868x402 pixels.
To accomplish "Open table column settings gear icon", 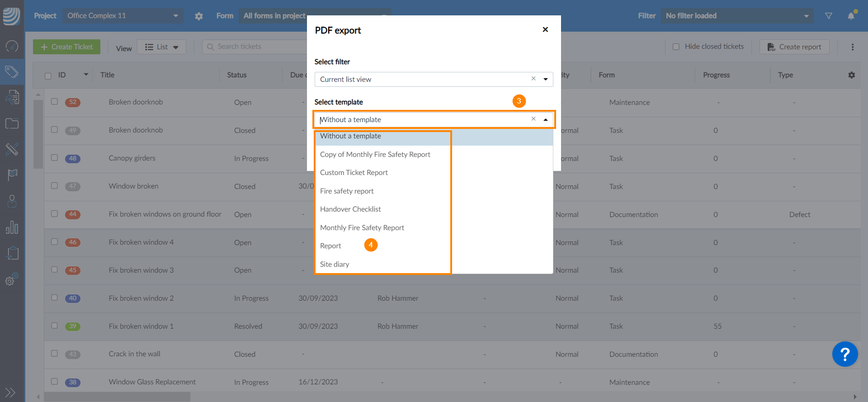I will pyautogui.click(x=852, y=75).
